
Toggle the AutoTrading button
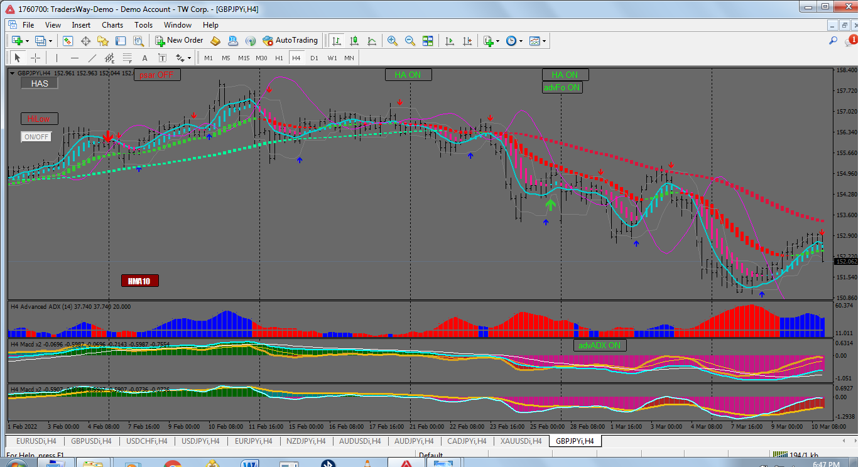click(x=290, y=41)
